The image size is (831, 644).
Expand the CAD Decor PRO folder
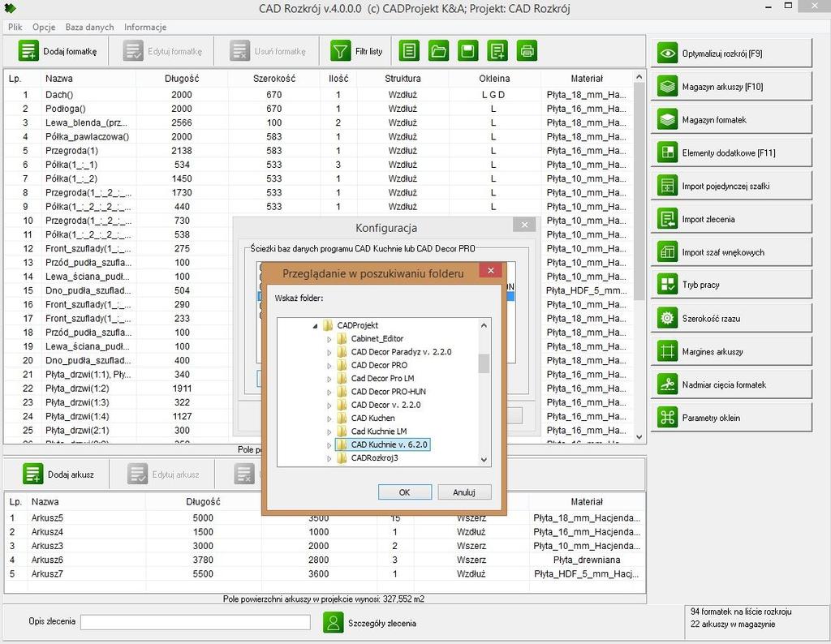coord(329,366)
